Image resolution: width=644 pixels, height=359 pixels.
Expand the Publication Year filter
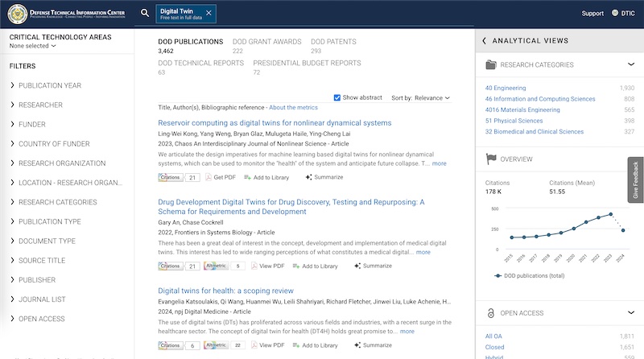coord(49,85)
